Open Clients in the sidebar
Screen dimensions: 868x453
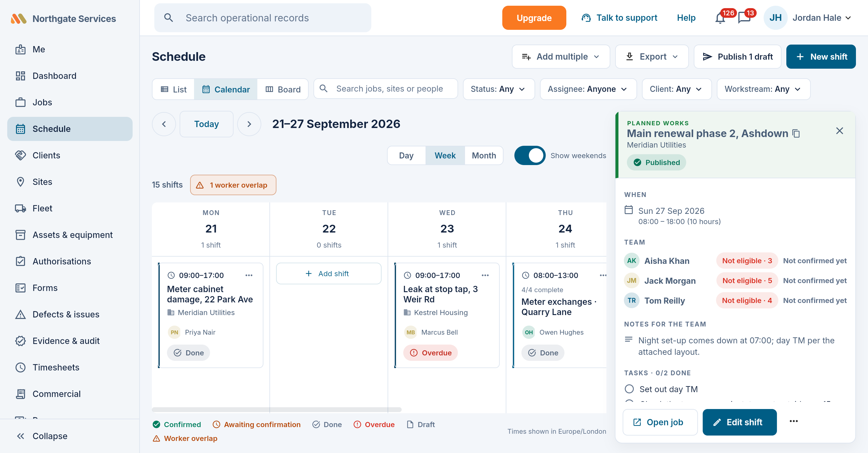point(70,155)
